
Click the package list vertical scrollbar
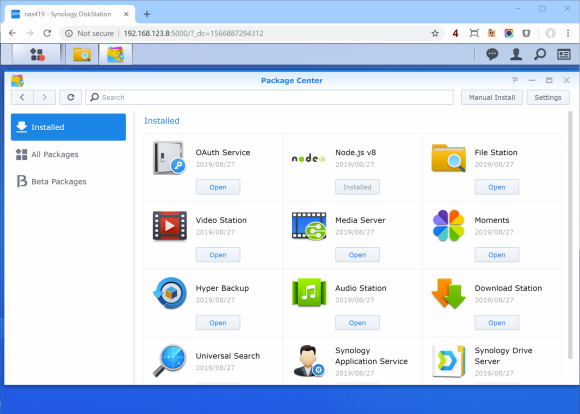pyautogui.click(x=570, y=235)
